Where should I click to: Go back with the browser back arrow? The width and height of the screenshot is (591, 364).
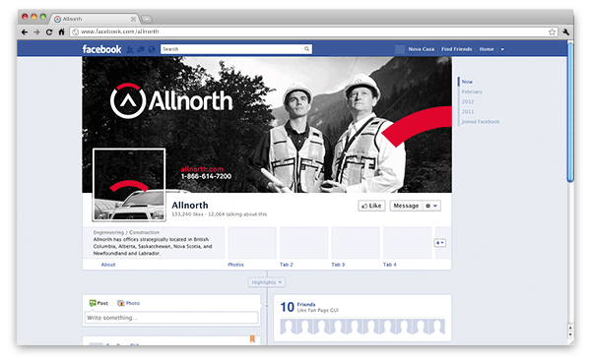coord(25,32)
